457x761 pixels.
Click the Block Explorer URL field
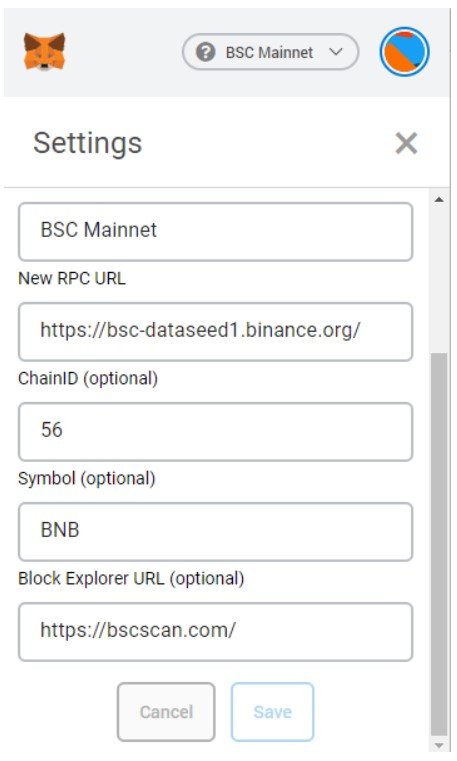pos(215,631)
